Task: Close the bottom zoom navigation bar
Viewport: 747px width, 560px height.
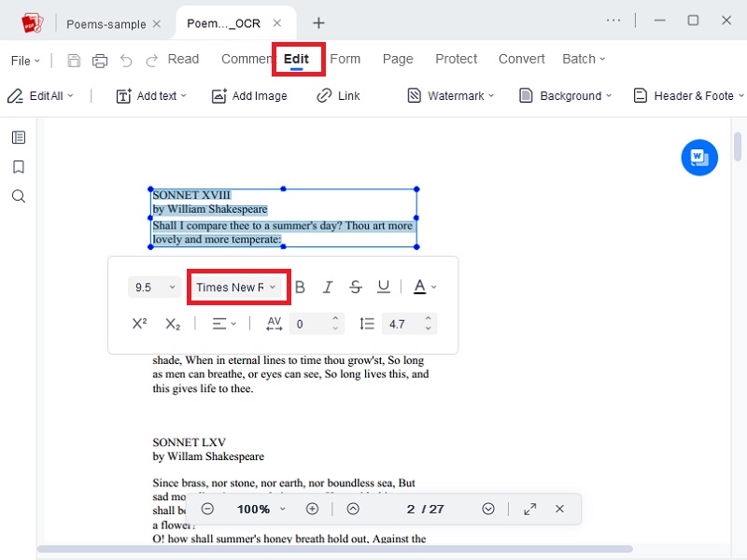Action: (x=559, y=509)
